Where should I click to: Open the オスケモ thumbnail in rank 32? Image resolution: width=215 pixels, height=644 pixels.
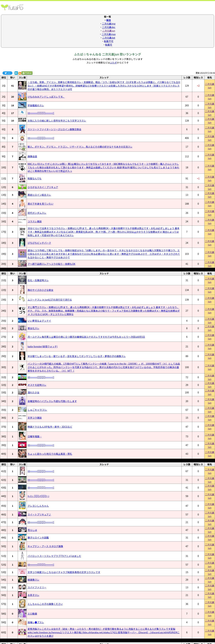[x=22, y=385]
